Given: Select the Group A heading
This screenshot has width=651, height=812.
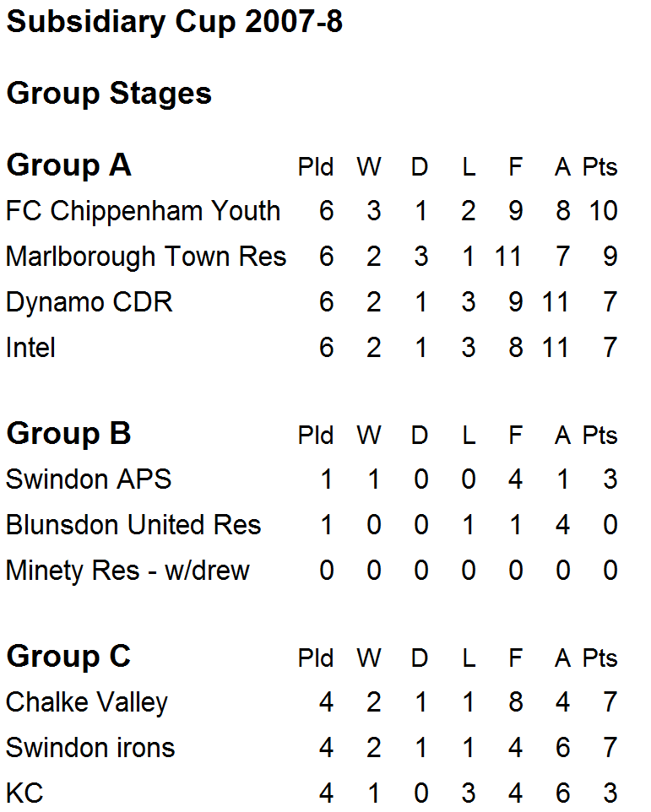Looking at the screenshot, I should [68, 165].
